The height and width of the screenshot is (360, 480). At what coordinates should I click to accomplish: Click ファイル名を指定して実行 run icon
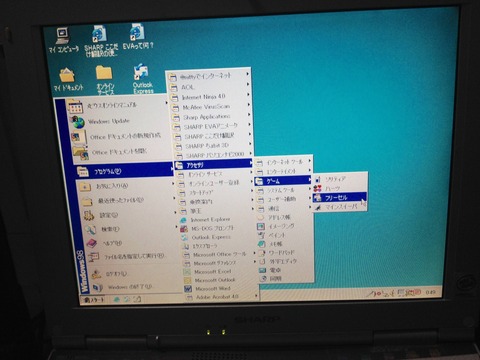click(94, 257)
